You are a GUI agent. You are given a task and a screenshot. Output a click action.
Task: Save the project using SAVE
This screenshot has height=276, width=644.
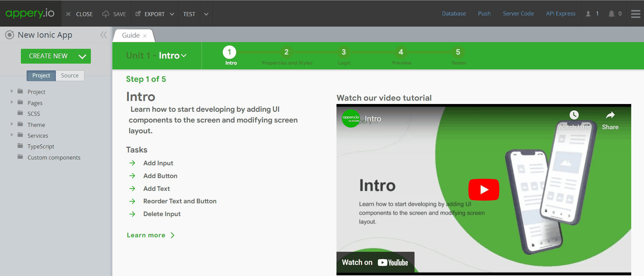(x=114, y=14)
